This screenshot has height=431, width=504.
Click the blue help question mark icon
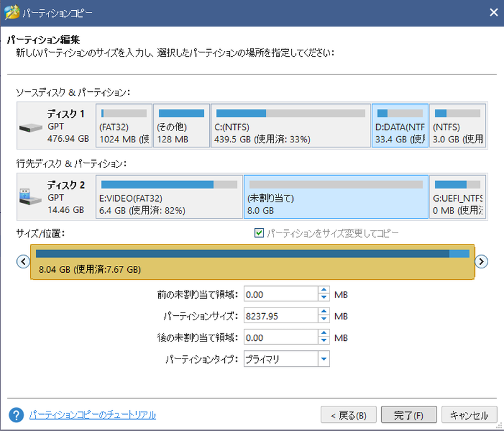16,415
